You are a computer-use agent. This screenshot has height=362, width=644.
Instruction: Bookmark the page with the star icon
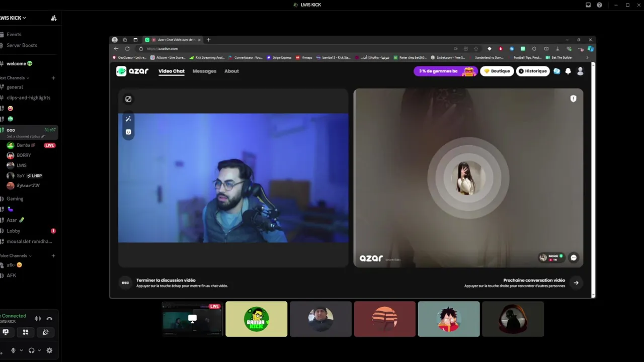pos(476,49)
